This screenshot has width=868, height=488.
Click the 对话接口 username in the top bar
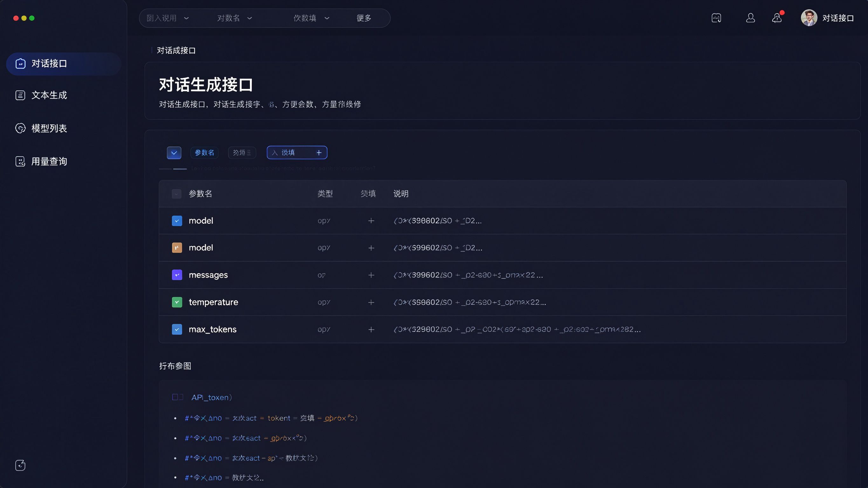coord(838,18)
